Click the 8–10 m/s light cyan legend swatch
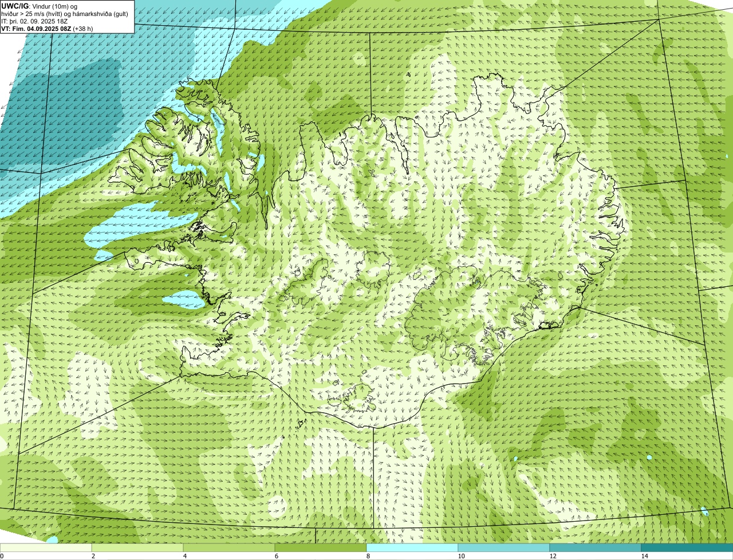 click(x=412, y=548)
